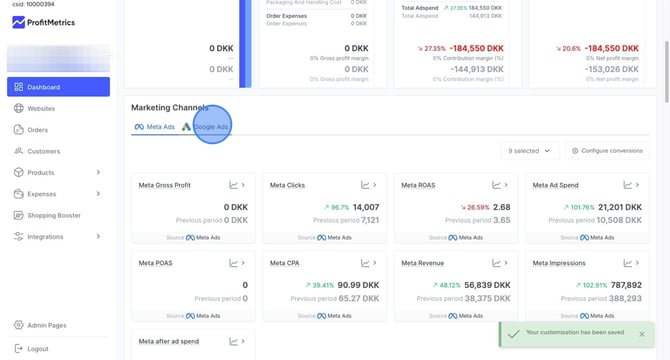670x360 pixels.
Task: Click the Meta CPA 90.99 DKK value
Action: (x=358, y=285)
